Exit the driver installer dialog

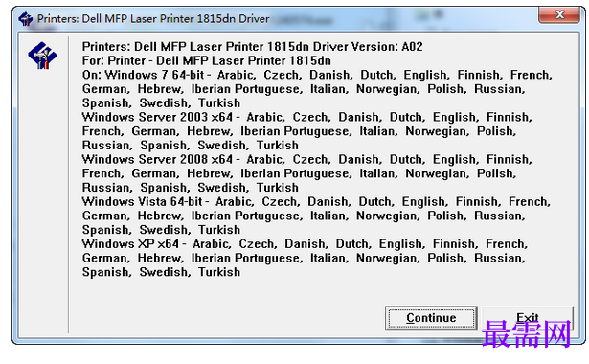[528, 318]
